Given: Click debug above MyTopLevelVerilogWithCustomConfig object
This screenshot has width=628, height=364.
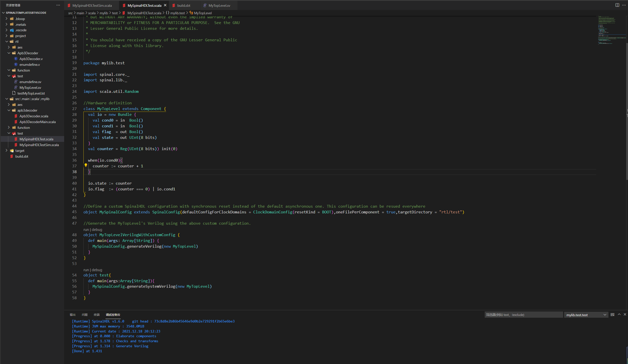Looking at the screenshot, I should click(x=97, y=230).
